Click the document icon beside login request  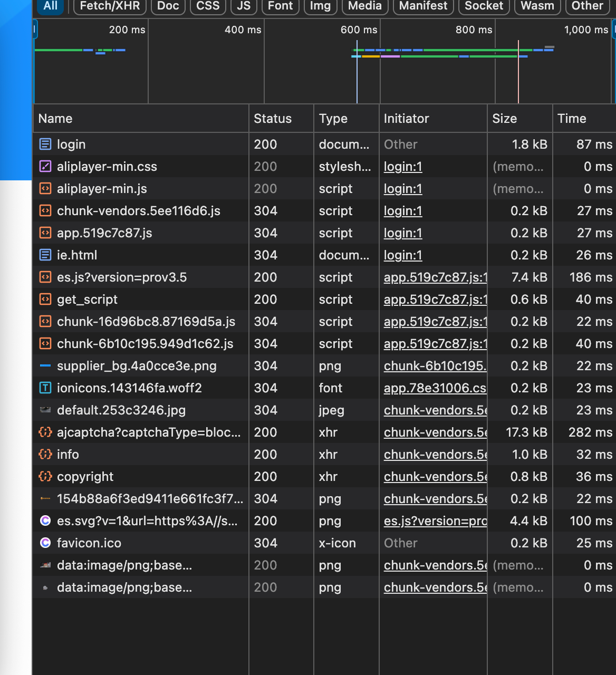pos(45,144)
